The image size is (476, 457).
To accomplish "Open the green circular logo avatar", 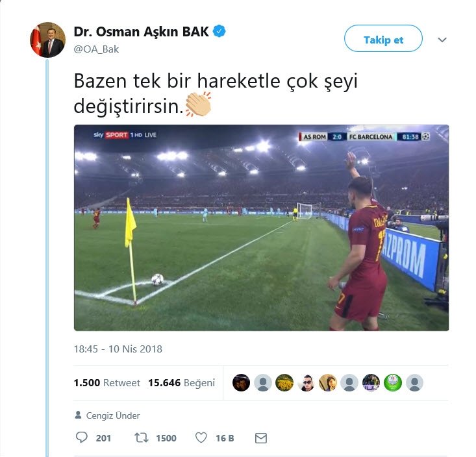I will click(393, 382).
